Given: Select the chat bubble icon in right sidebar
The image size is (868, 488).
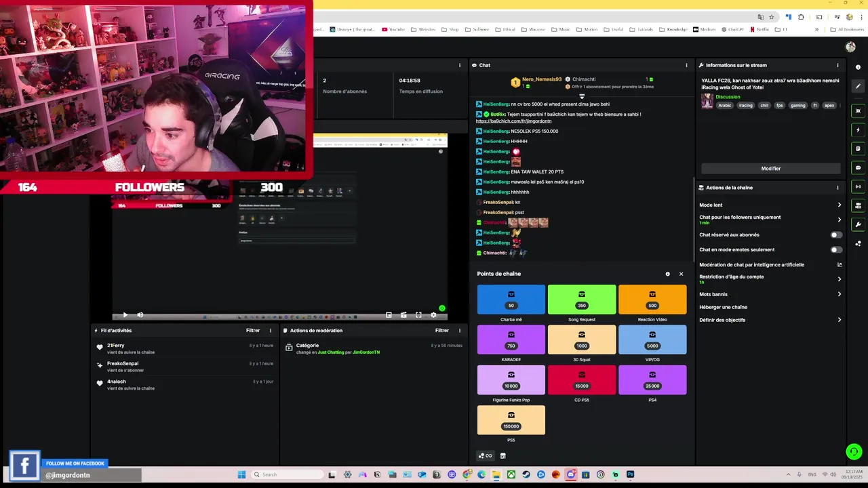Looking at the screenshot, I should tap(859, 167).
